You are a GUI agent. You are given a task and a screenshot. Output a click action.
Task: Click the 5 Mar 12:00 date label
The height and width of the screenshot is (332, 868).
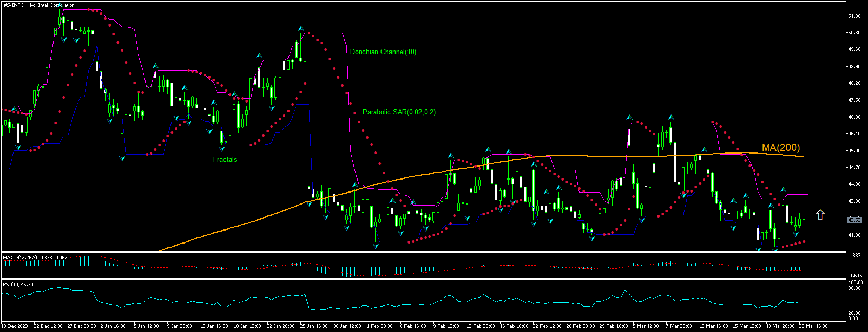tap(646, 326)
